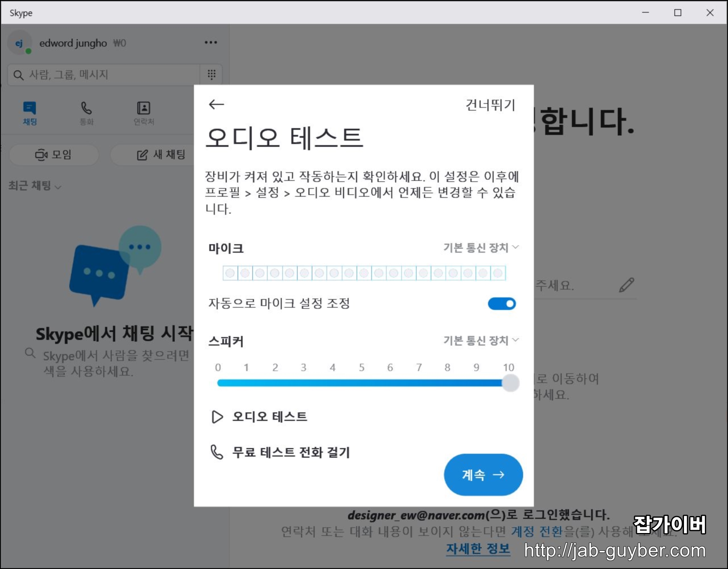Open the 마이크 device dropdown

pyautogui.click(x=480, y=247)
